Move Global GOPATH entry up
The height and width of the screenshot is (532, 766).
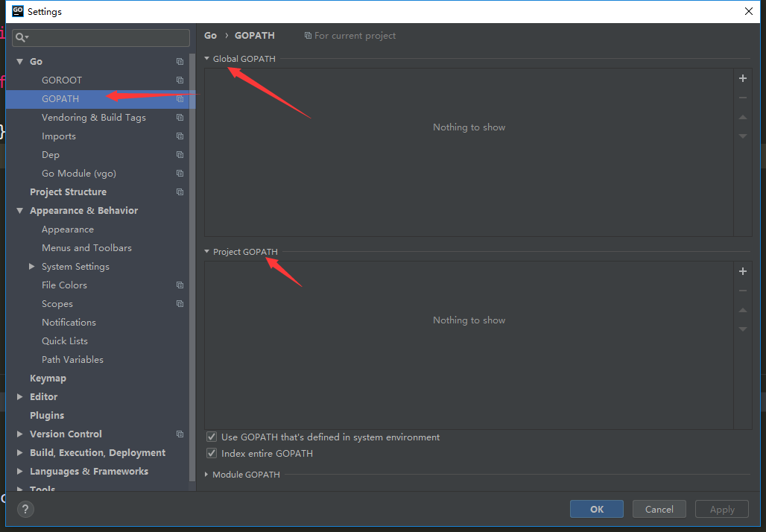[x=743, y=117]
